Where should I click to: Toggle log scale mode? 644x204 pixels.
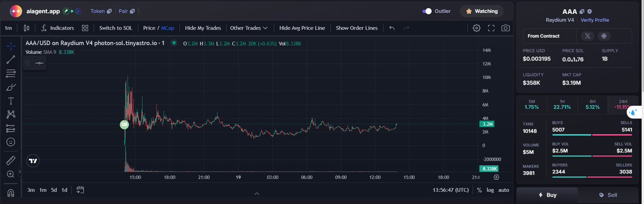tap(490, 190)
